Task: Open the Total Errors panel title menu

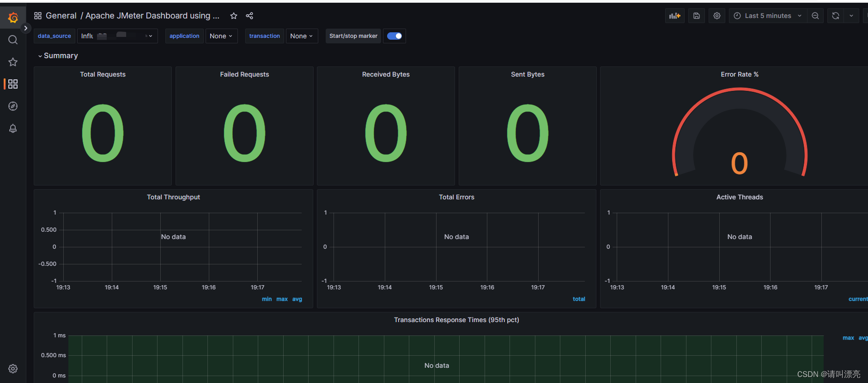Action: pyautogui.click(x=456, y=197)
